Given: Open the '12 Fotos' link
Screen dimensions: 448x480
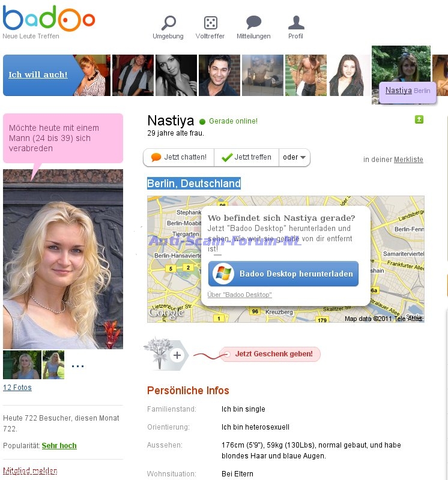Looking at the screenshot, I should pyautogui.click(x=17, y=387).
